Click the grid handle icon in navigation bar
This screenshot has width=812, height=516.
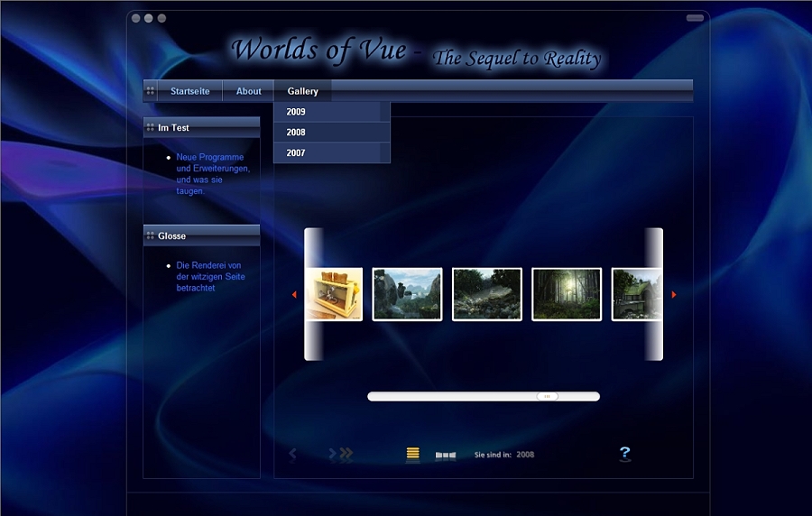(x=150, y=91)
